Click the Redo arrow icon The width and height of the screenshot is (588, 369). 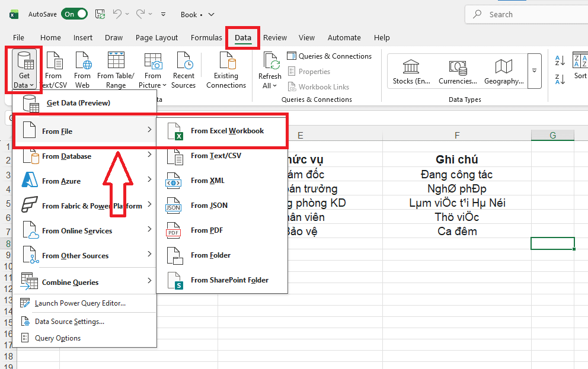pos(140,14)
